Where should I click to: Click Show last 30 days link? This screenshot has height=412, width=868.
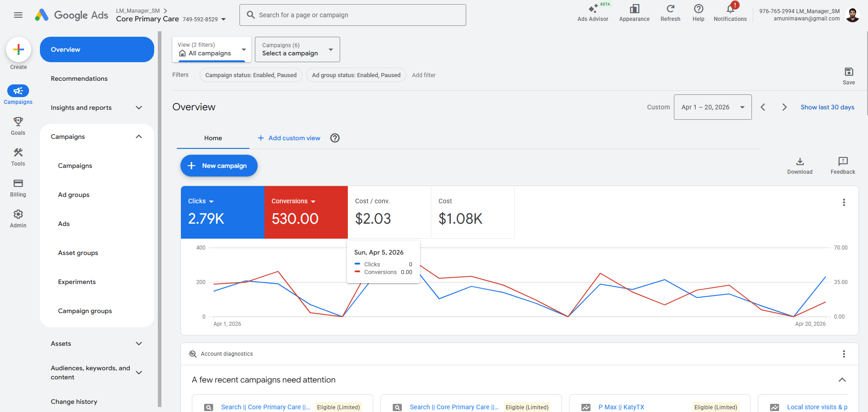[x=827, y=107]
